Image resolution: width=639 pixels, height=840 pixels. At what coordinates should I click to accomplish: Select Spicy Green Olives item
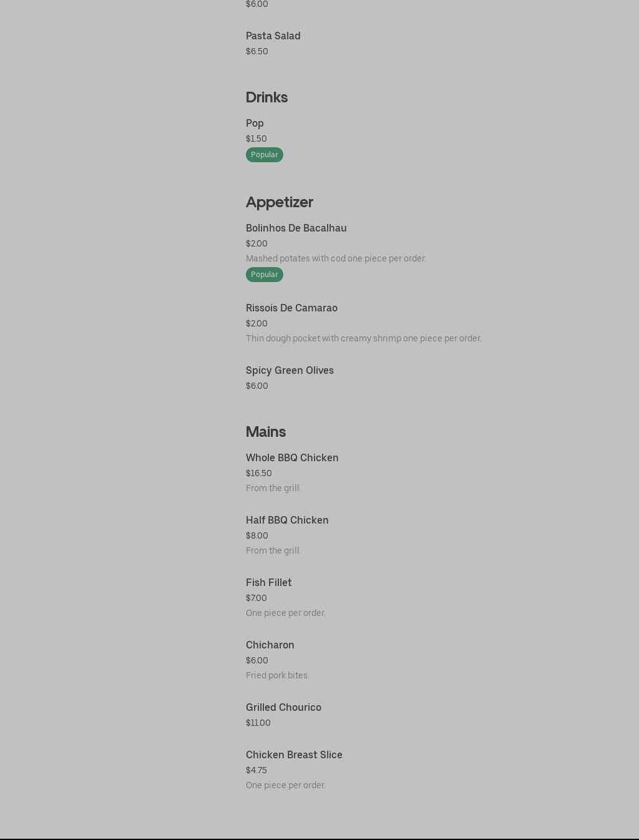click(290, 371)
